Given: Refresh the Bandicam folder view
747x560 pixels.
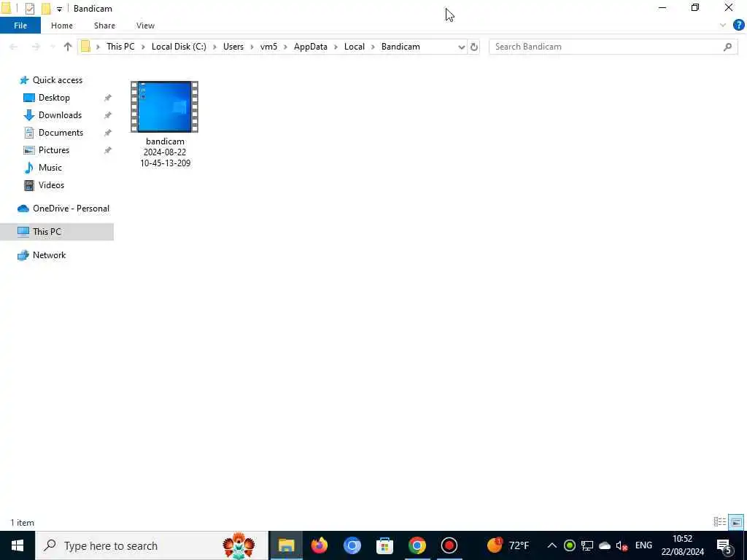Looking at the screenshot, I should pos(474,47).
